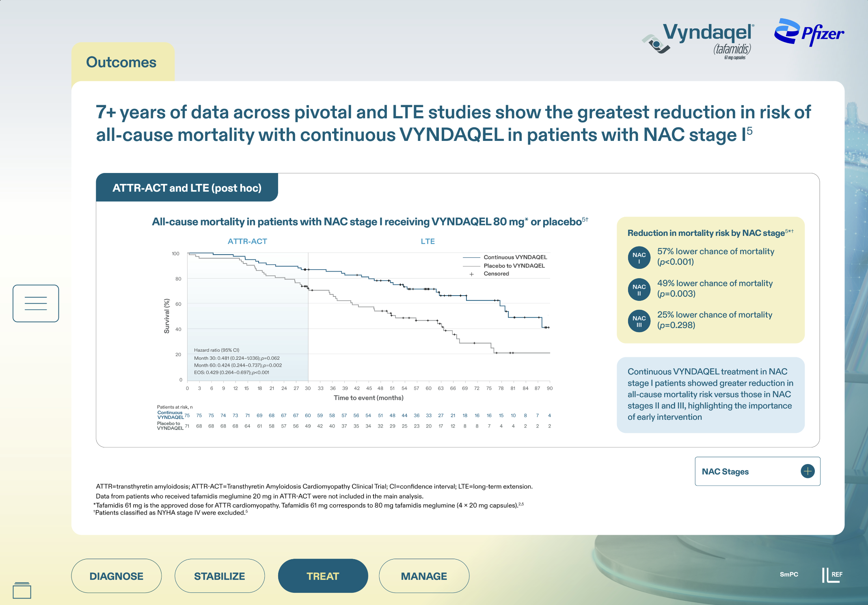Select the Outcomes tab label

121,62
